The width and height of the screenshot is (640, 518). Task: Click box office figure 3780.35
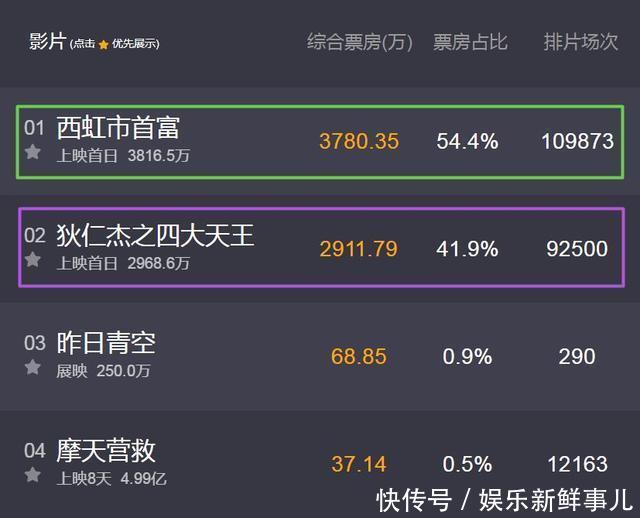(359, 141)
